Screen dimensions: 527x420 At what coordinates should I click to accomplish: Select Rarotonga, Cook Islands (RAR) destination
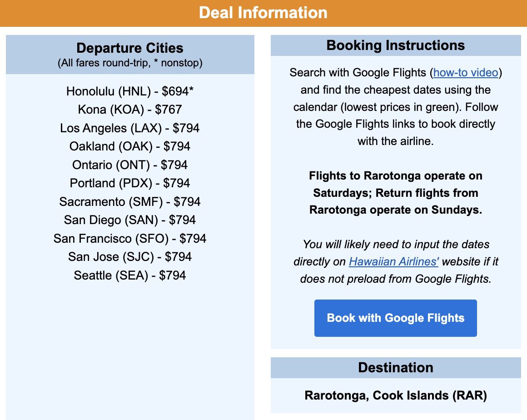(x=395, y=395)
